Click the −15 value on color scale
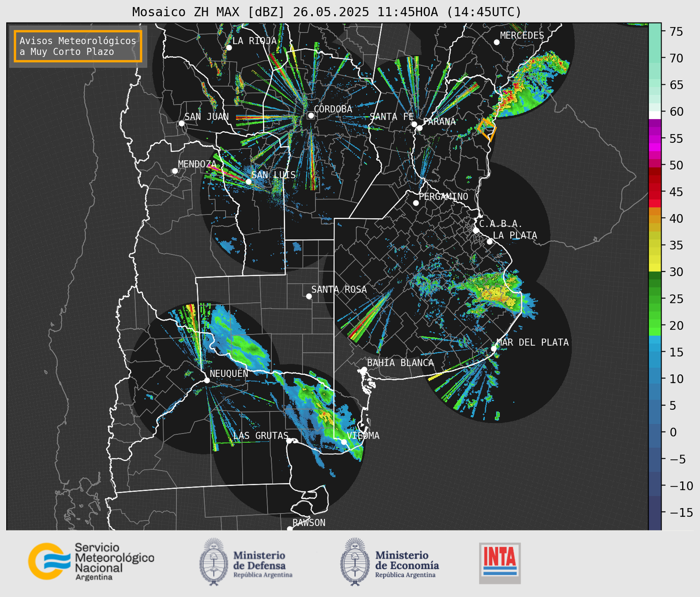This screenshot has width=700, height=597. click(x=682, y=513)
